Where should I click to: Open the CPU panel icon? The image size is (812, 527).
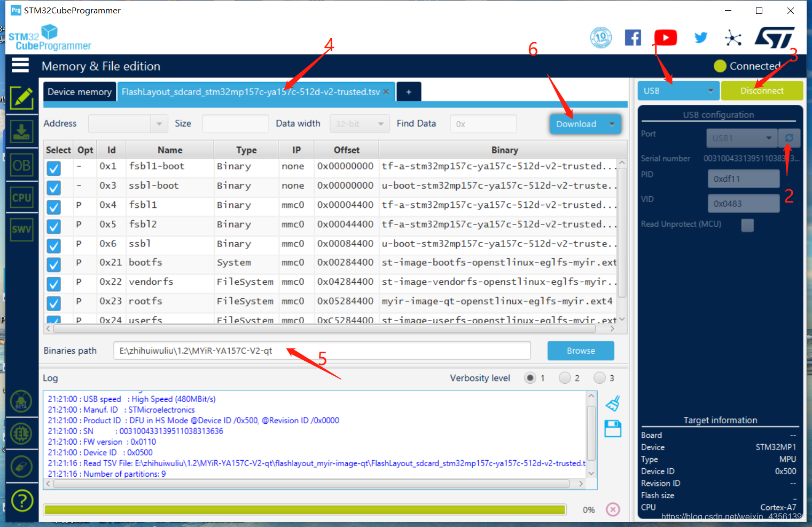(x=21, y=198)
